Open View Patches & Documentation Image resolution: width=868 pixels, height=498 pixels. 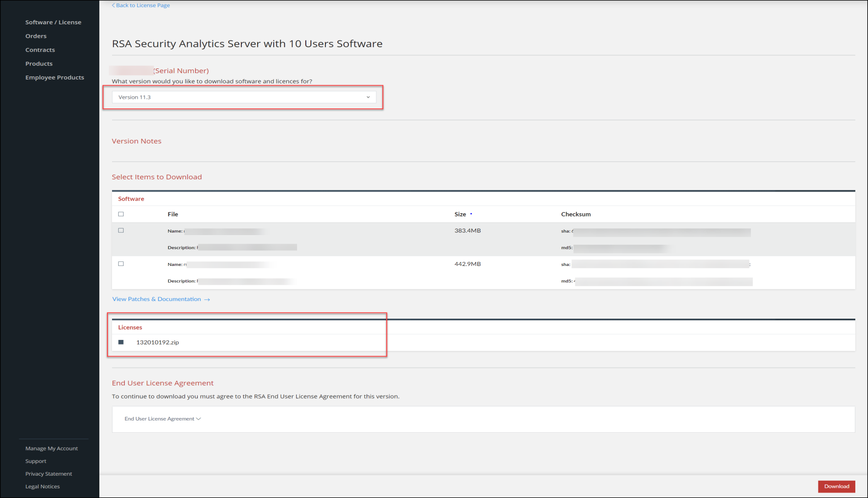(x=157, y=299)
